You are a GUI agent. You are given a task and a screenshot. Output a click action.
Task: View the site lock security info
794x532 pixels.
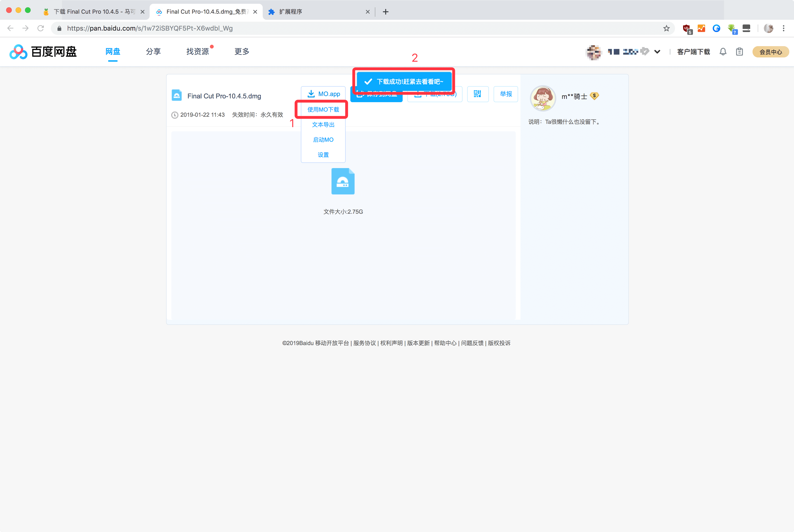(x=59, y=28)
